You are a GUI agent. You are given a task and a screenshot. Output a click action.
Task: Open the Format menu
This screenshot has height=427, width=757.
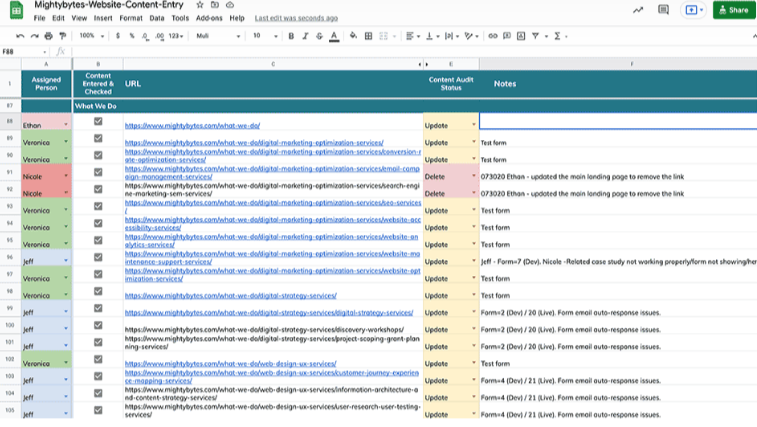[130, 18]
